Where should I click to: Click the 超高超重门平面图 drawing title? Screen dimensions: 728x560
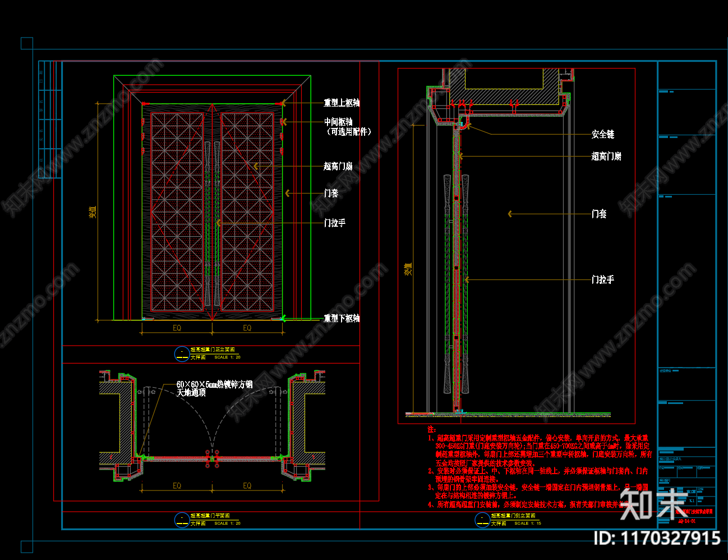pyautogui.click(x=210, y=515)
